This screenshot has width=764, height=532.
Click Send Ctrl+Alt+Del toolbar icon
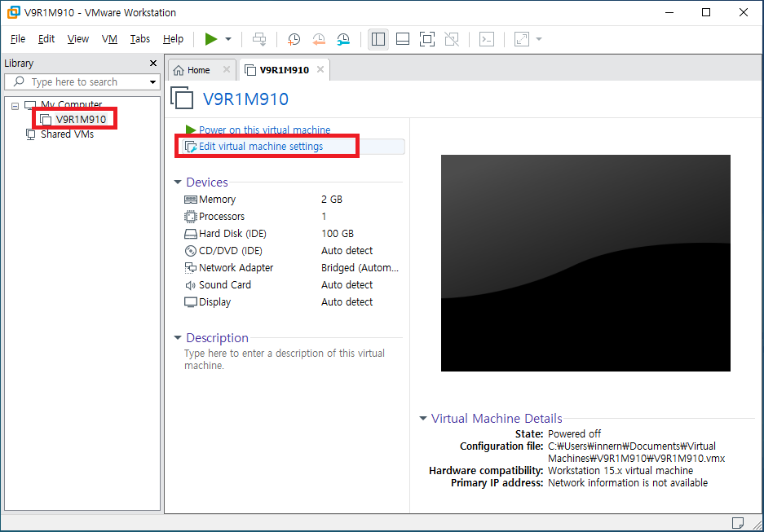[259, 39]
